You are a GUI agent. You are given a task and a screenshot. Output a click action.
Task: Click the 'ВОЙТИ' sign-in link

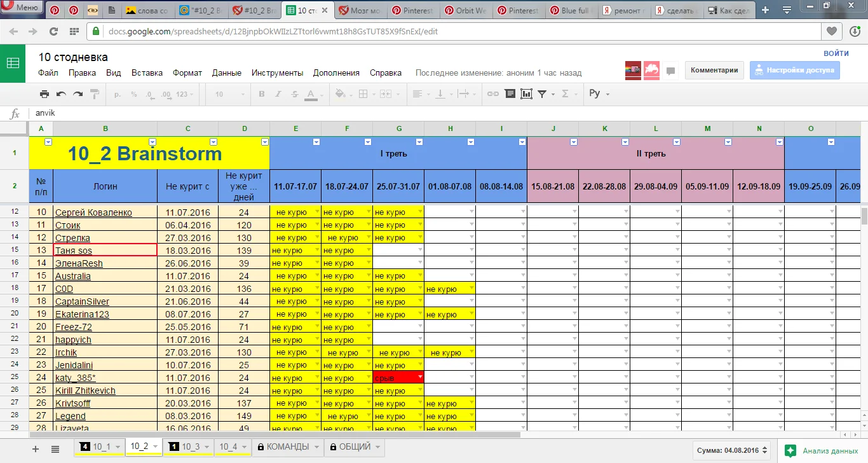[836, 53]
